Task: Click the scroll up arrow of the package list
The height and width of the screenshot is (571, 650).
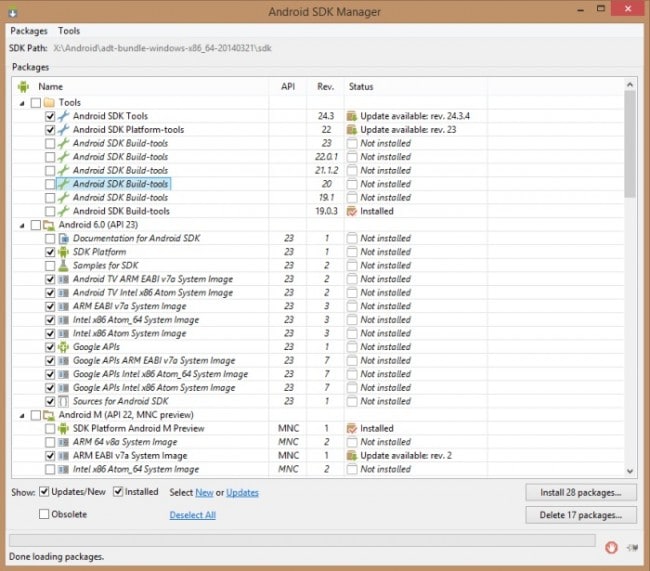Action: [x=630, y=85]
